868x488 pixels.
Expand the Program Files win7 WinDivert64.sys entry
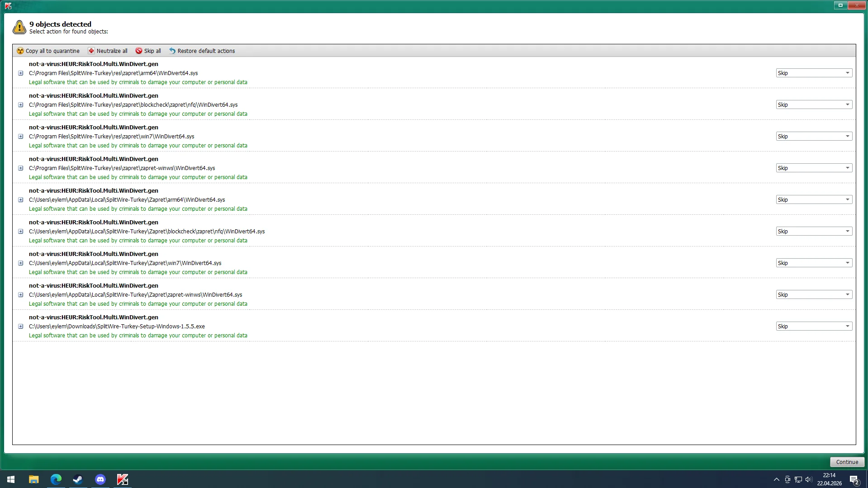(x=20, y=136)
